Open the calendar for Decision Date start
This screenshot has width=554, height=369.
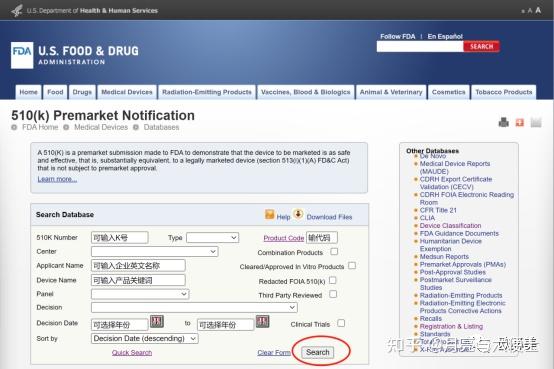[157, 322]
